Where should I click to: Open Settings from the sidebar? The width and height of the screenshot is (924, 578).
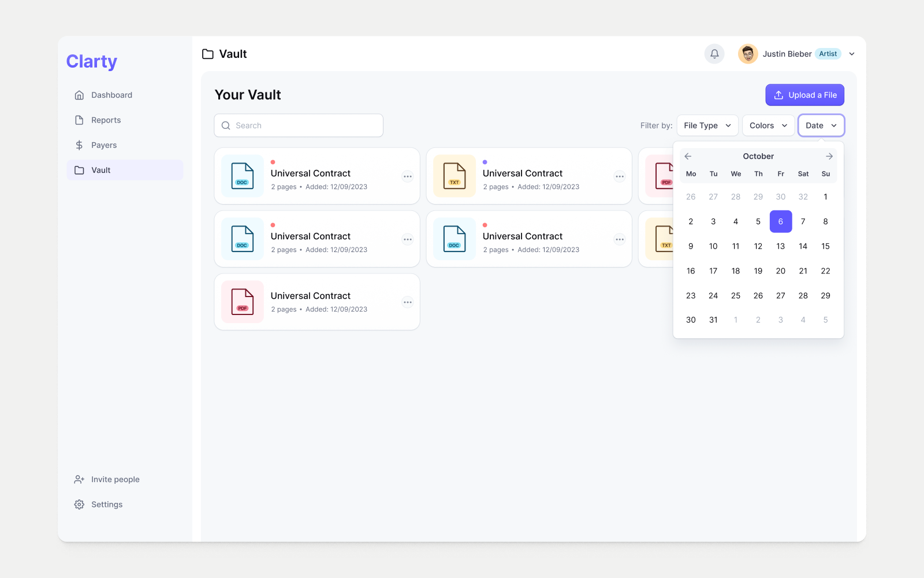125,505
